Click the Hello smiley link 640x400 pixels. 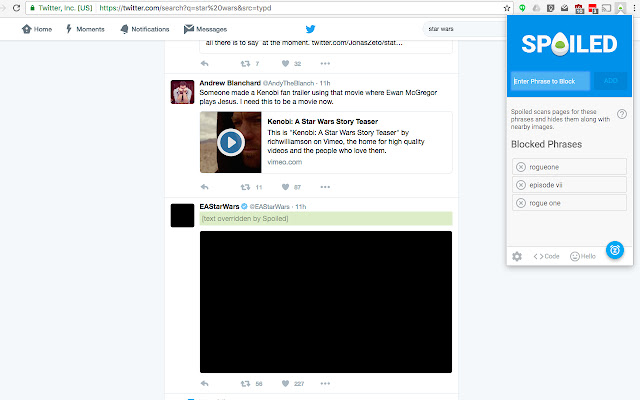click(583, 256)
